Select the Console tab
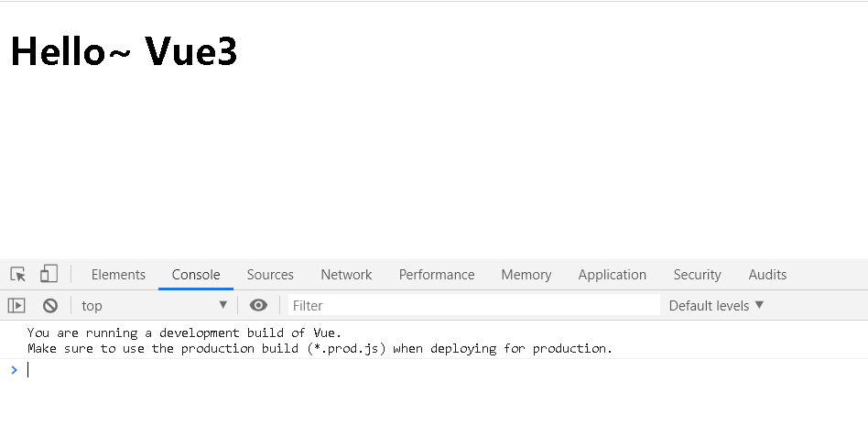868x447 pixels. pyautogui.click(x=196, y=275)
